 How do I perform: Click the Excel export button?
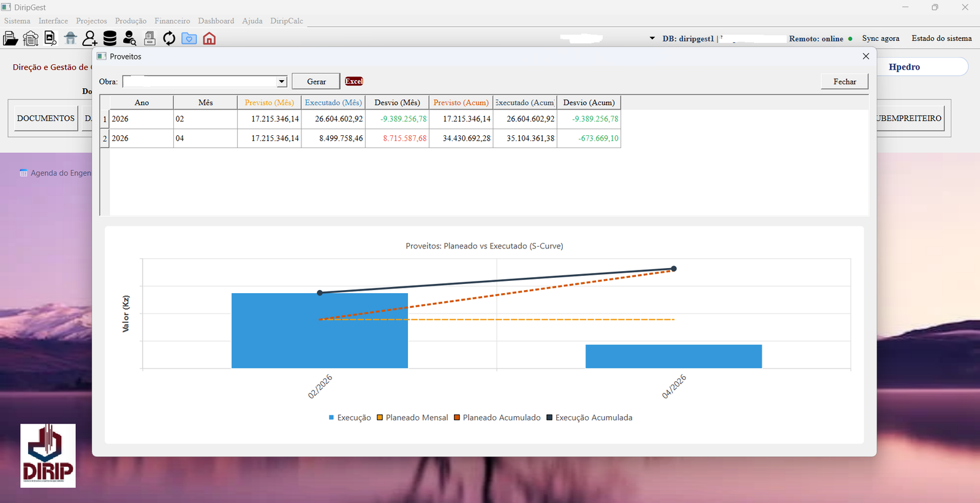[x=354, y=81]
